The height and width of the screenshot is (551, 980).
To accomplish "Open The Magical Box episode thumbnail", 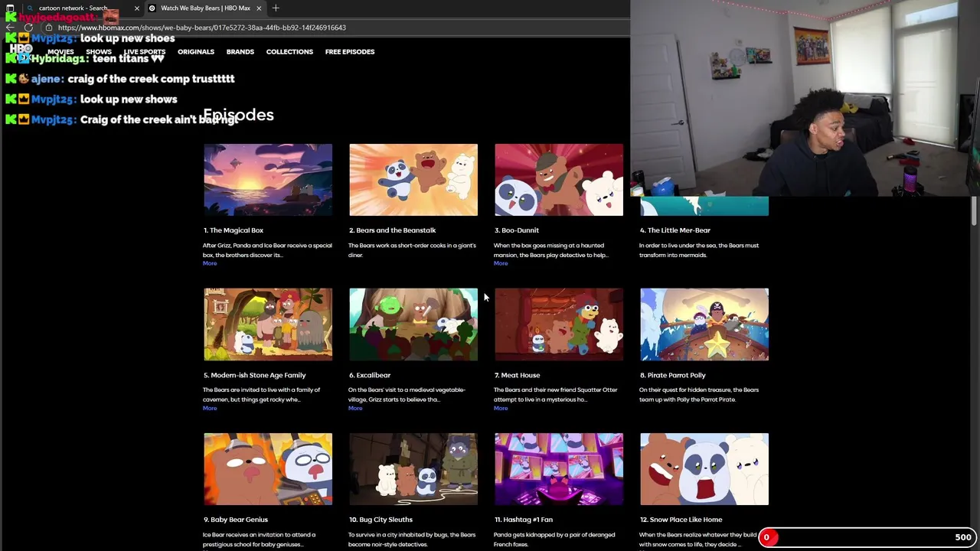I will [268, 180].
